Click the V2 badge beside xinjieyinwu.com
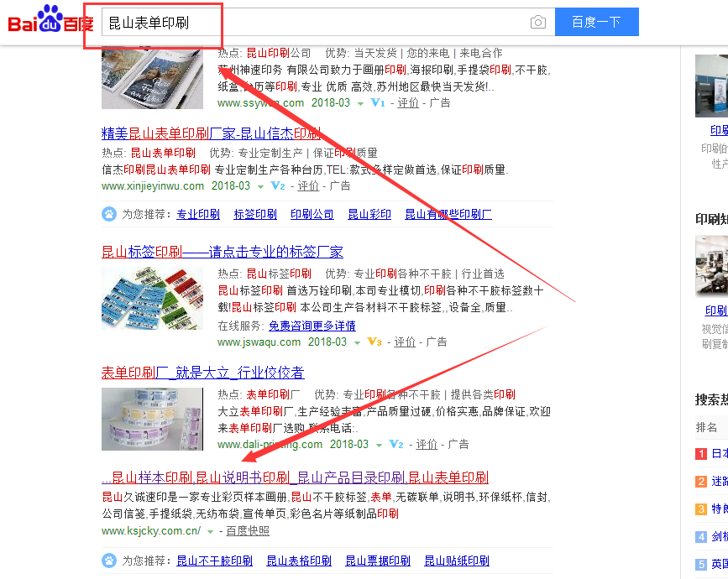728x579 pixels. click(278, 186)
